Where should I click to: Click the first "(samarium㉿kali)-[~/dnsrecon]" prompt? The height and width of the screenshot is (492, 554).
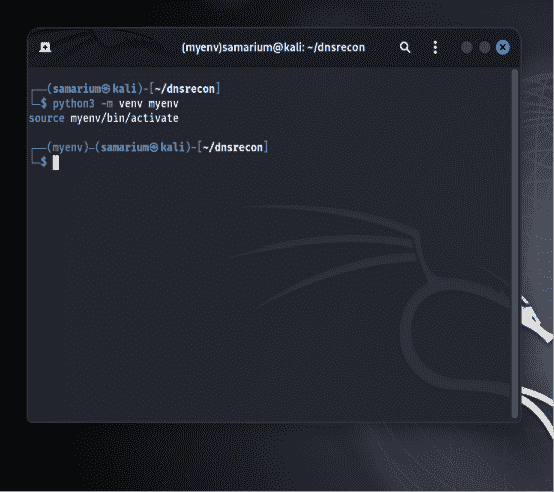point(134,89)
